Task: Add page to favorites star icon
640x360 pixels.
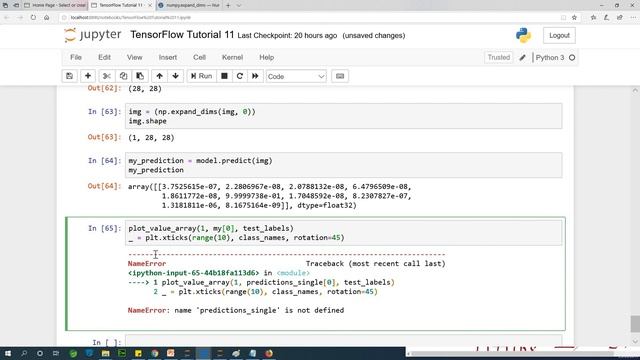Action: pyautogui.click(x=574, y=18)
